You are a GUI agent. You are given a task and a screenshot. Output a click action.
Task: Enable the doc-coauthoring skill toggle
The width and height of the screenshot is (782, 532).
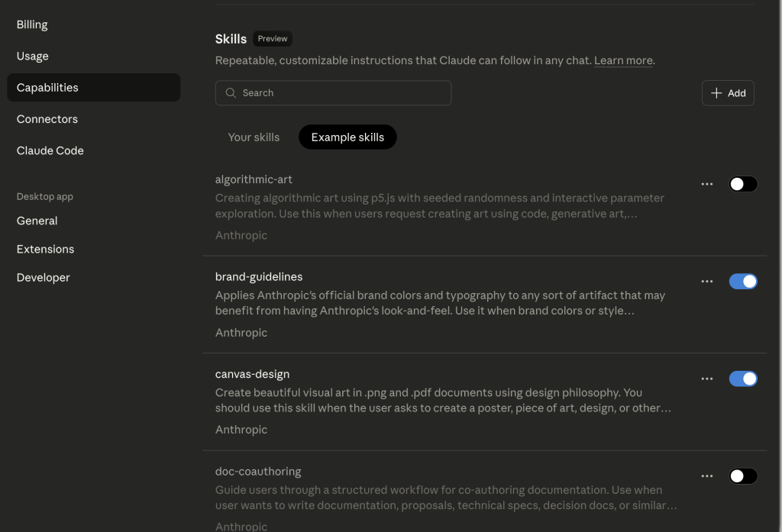[743, 476]
